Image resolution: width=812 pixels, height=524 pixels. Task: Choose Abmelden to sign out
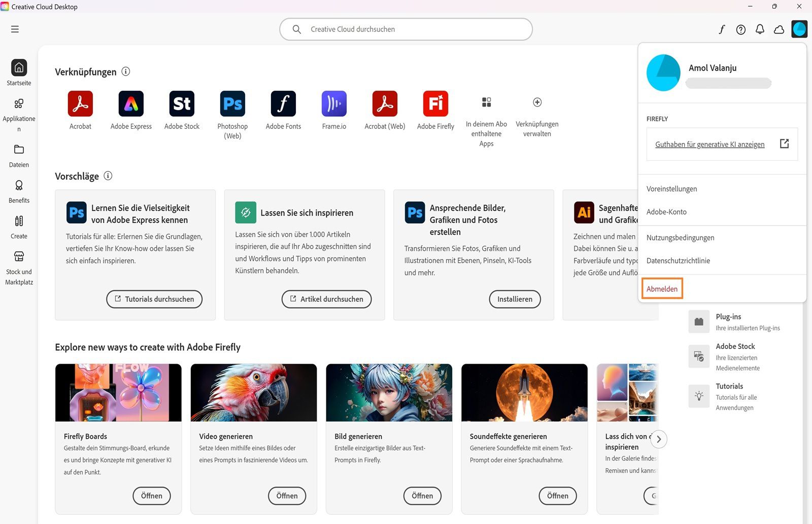(662, 289)
